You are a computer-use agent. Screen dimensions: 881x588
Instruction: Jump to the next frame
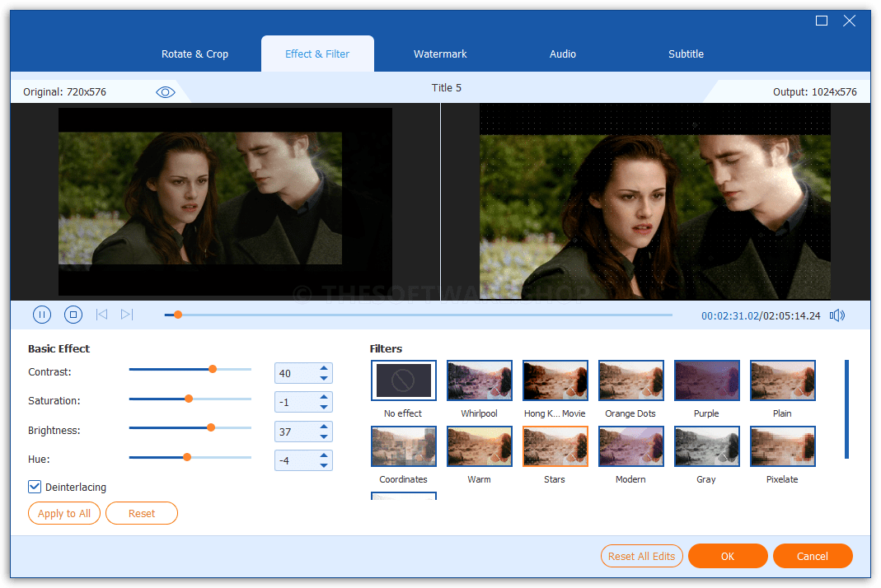tap(127, 315)
